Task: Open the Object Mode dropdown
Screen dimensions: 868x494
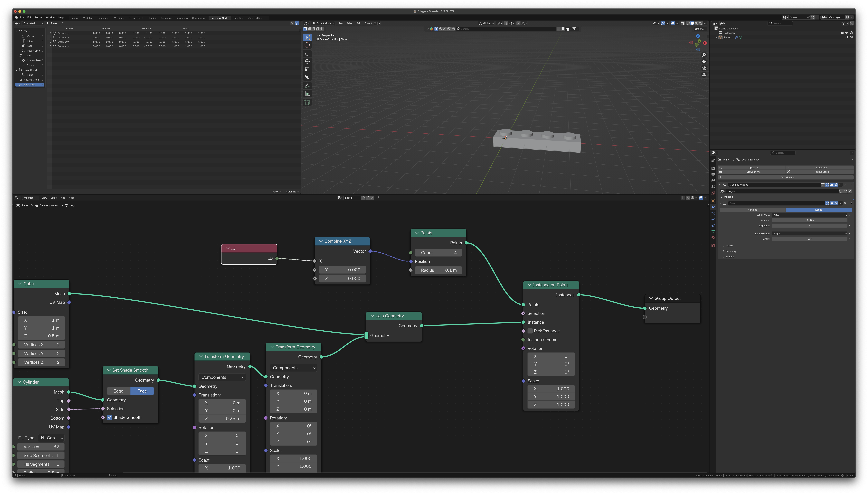Action: [323, 23]
